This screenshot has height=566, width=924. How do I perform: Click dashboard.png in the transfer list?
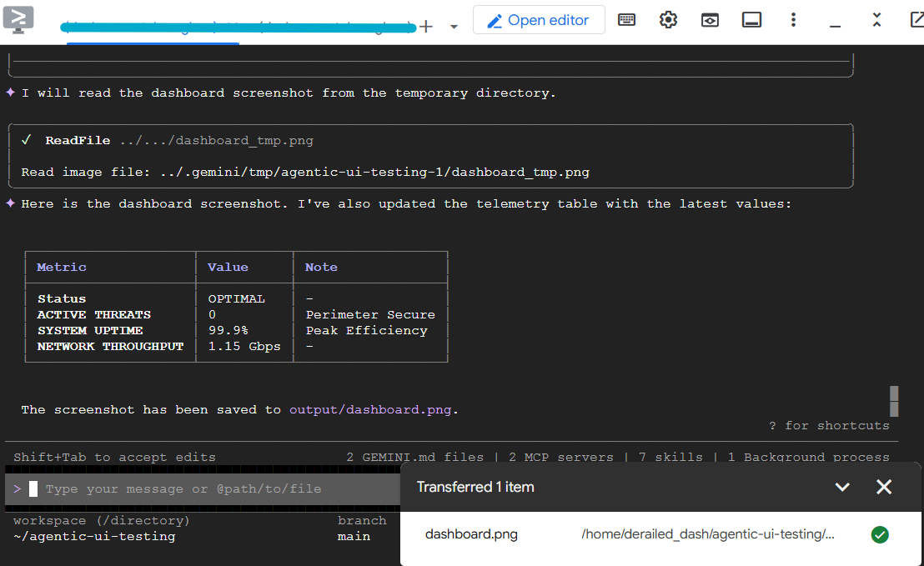(471, 534)
